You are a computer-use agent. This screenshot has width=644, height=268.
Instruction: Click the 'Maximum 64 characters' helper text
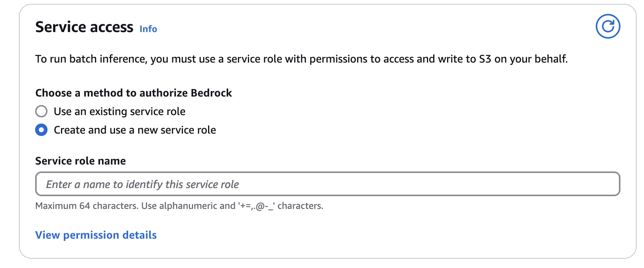(x=86, y=206)
